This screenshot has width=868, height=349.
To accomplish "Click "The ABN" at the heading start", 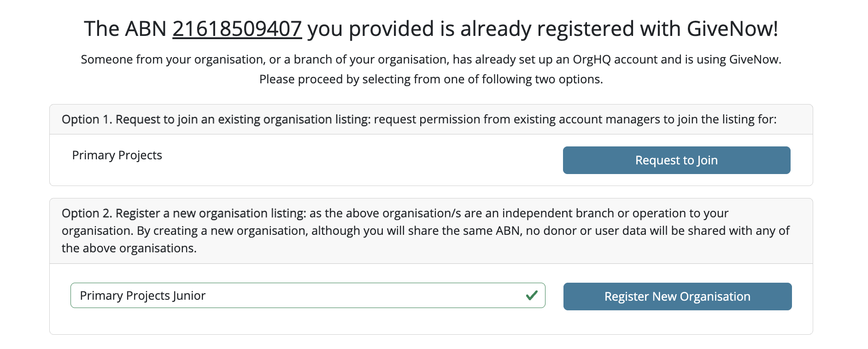I will (125, 29).
